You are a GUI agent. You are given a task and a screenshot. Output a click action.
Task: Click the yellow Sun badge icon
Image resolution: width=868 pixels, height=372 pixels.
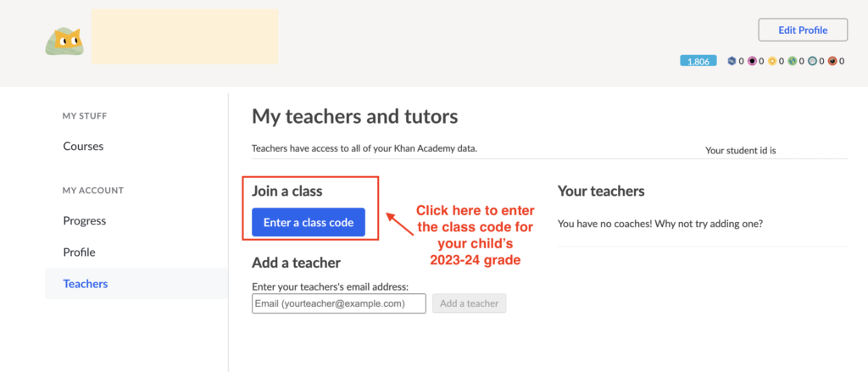771,61
